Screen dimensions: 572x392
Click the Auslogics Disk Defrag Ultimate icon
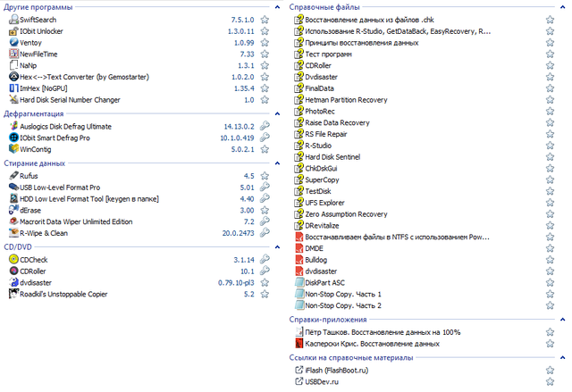click(13, 126)
